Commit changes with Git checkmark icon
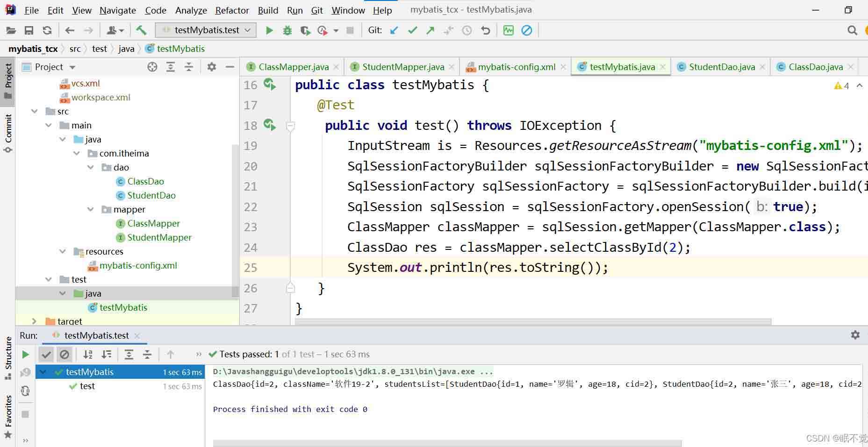Viewport: 868px width, 447px height. [412, 30]
